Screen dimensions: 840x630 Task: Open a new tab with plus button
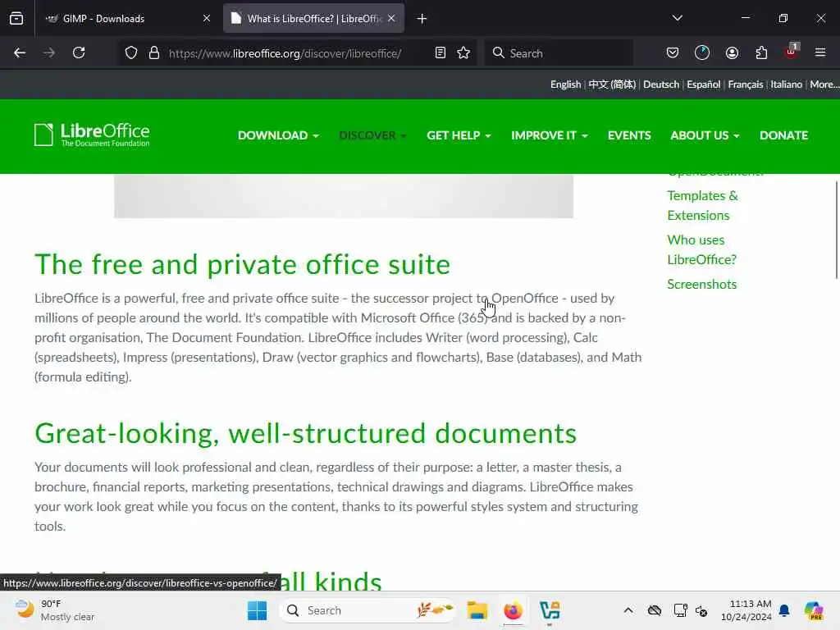[422, 19]
